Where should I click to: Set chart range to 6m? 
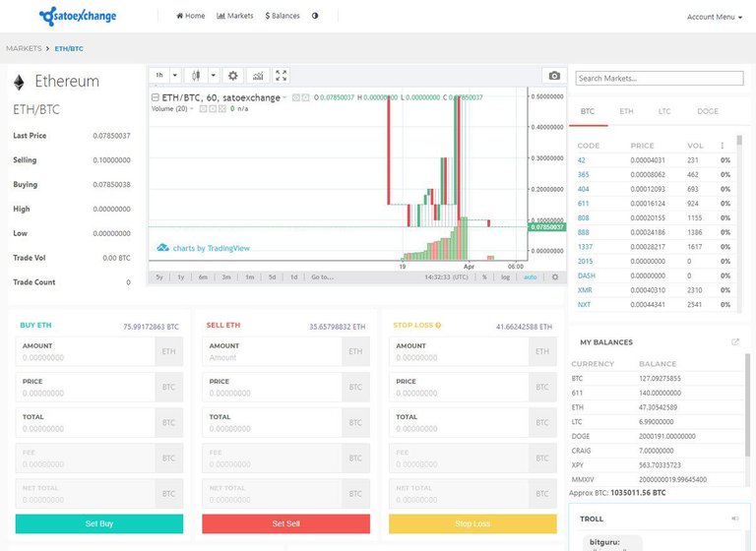[x=203, y=277]
